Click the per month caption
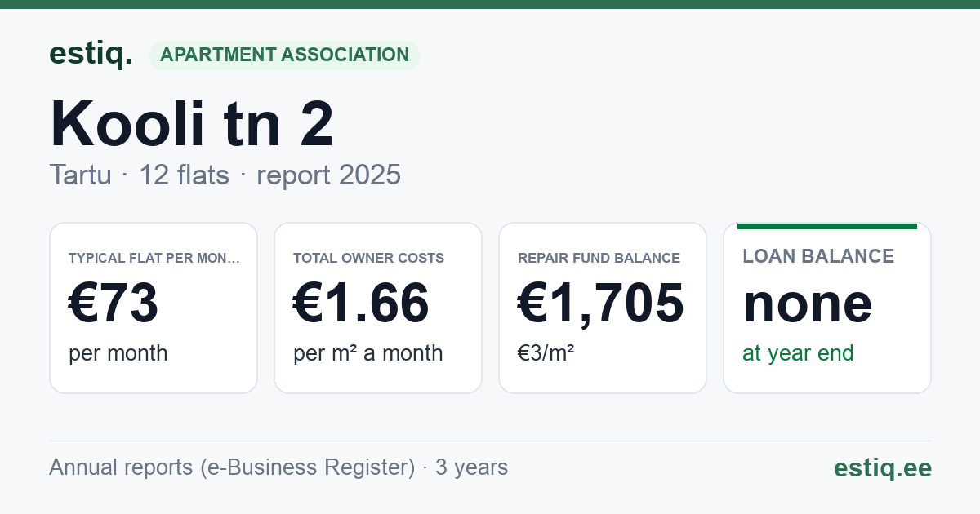 point(118,353)
